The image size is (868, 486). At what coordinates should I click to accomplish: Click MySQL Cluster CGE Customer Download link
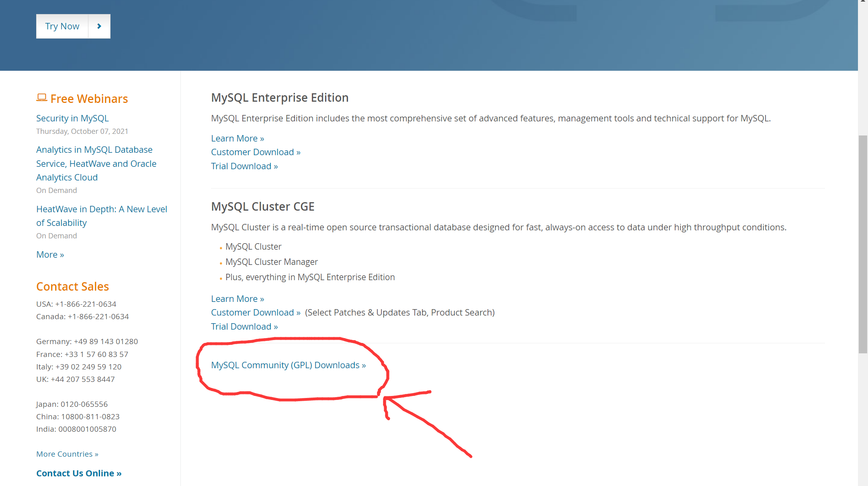point(256,312)
